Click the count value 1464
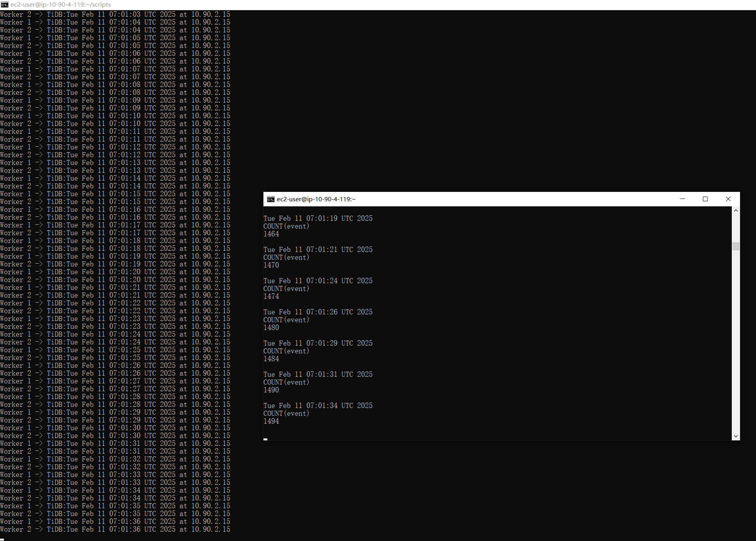 [271, 234]
